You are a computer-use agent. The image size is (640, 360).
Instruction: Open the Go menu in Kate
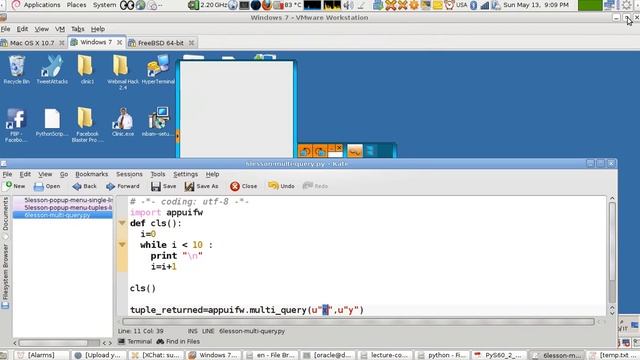(x=64, y=174)
